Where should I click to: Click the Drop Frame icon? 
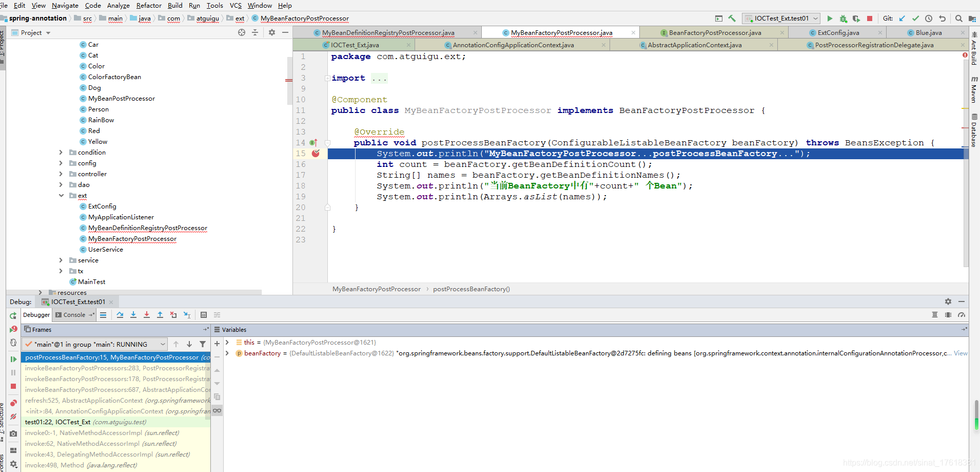click(173, 315)
